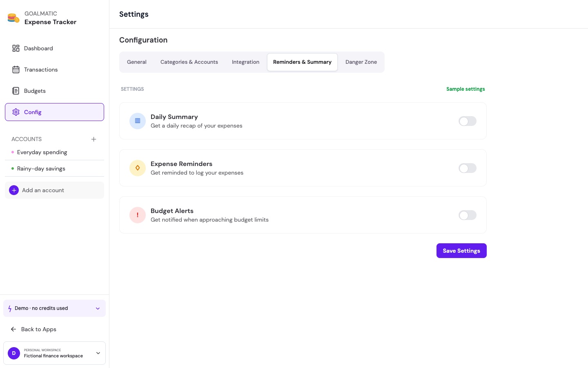Click the Configuration heading
The image size is (588, 368).
click(x=143, y=40)
